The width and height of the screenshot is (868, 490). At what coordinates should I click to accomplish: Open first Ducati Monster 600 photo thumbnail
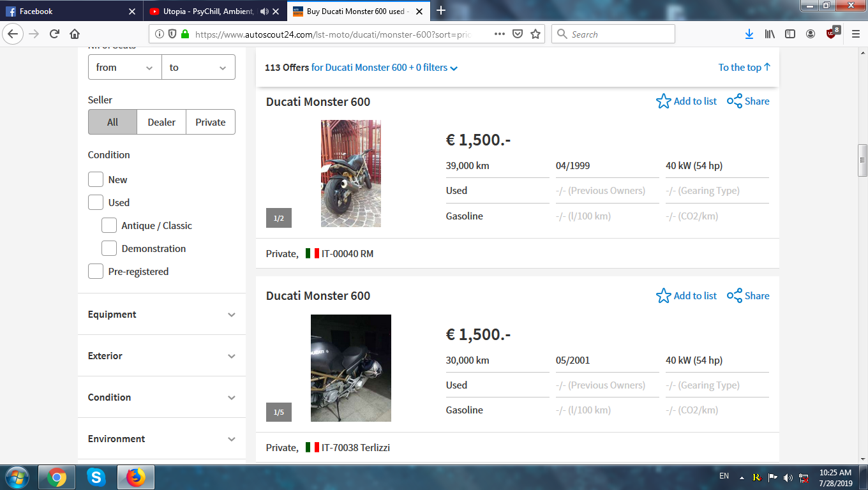[350, 174]
